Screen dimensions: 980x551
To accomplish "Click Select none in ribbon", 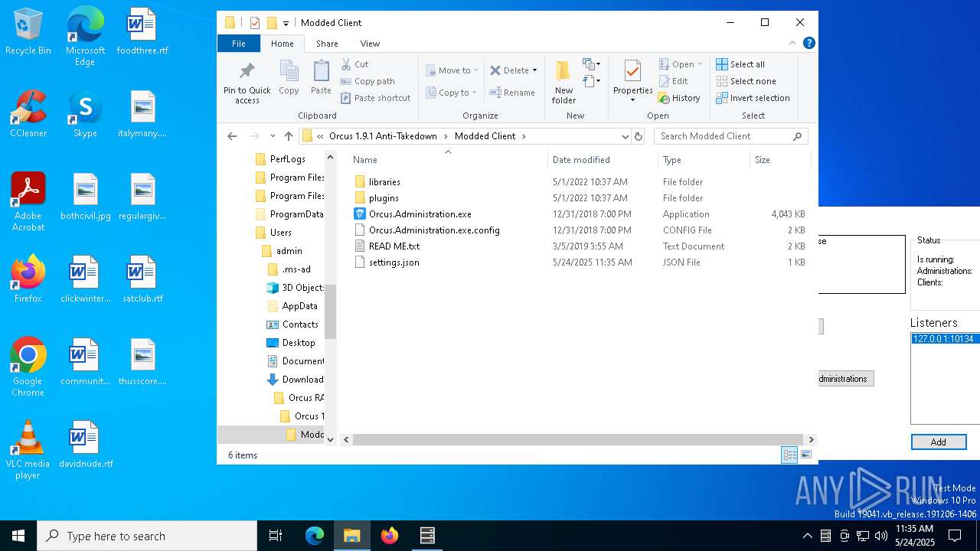I will pos(746,81).
